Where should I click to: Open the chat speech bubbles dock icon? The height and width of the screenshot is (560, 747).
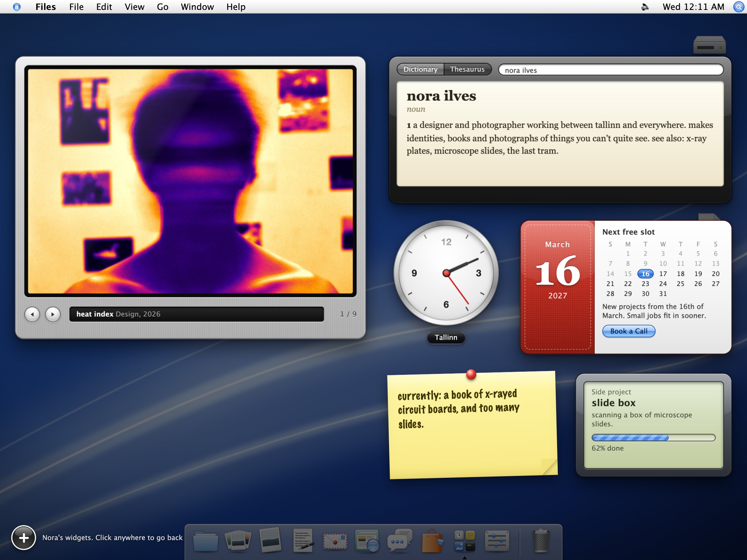400,540
